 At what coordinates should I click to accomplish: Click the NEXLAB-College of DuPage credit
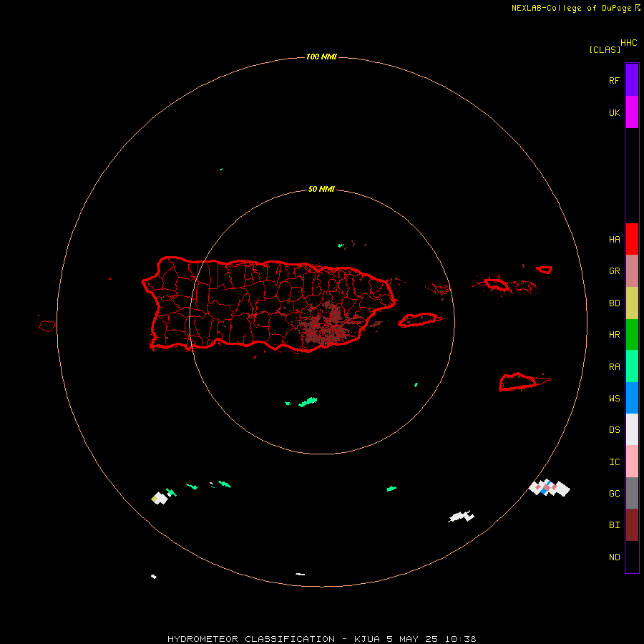[x=571, y=8]
